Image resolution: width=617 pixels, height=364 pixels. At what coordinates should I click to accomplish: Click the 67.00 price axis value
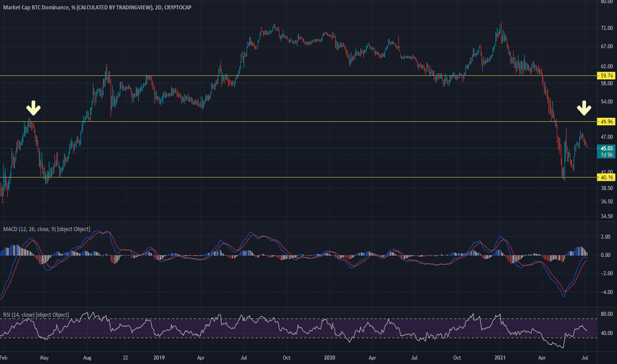pos(606,46)
